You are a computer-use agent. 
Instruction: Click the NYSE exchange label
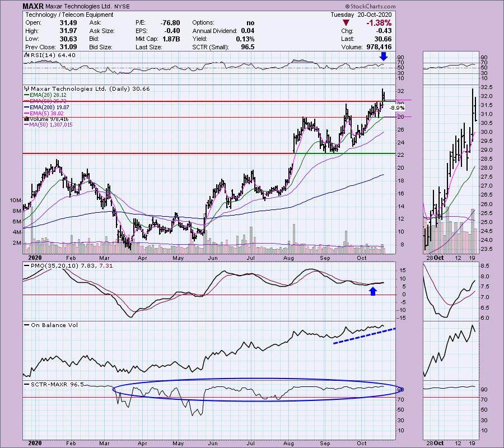tap(122, 6)
